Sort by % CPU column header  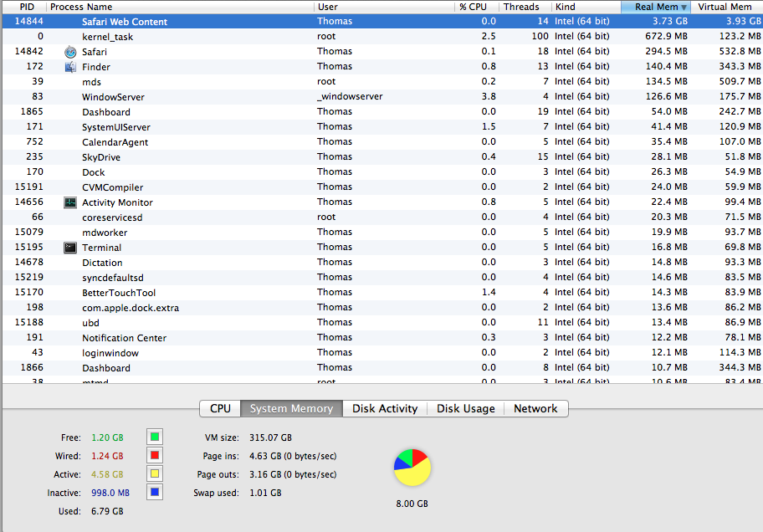pyautogui.click(x=477, y=7)
